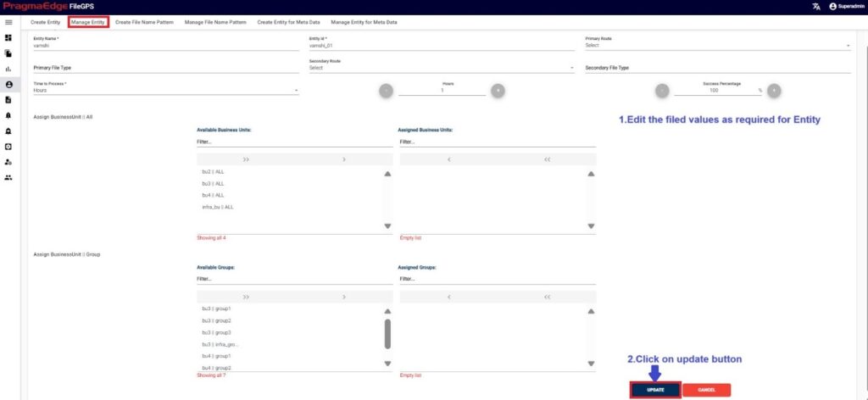Viewport: 868px width, 400px height.
Task: Open the user with gear sidebar icon
Action: click(8, 162)
